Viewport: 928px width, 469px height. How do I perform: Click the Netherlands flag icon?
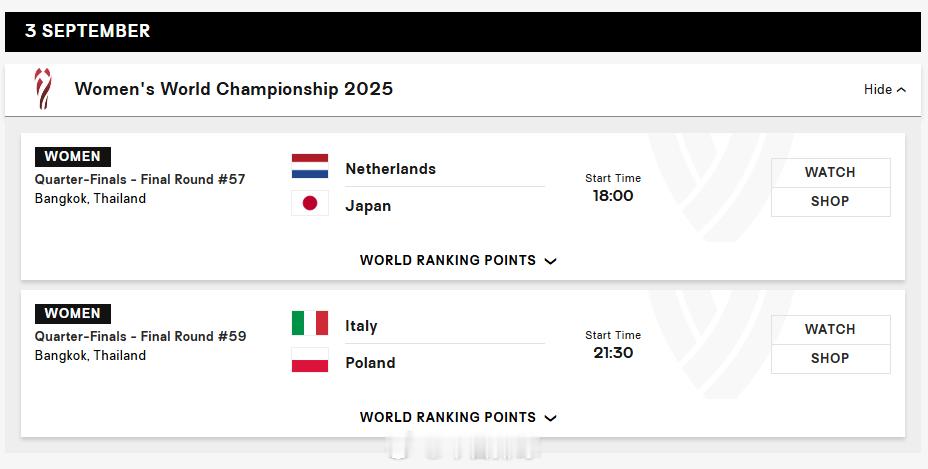coord(310,166)
